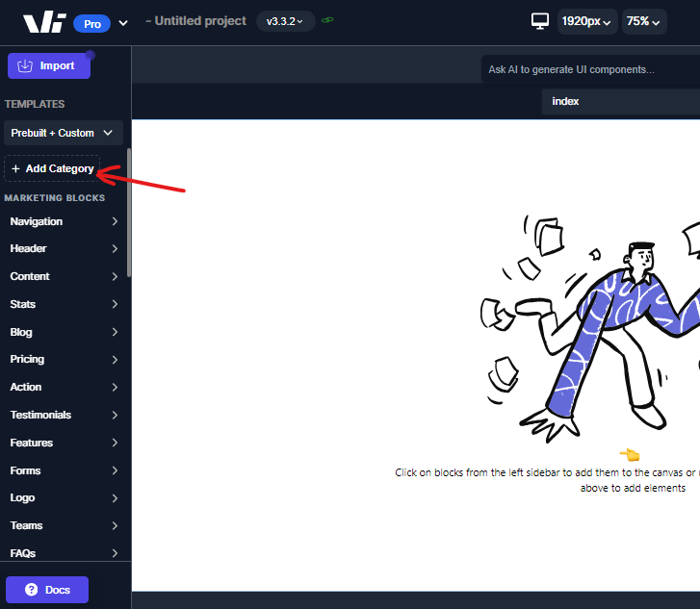700x609 pixels.
Task: Expand the Features blocks category
Action: point(65,443)
